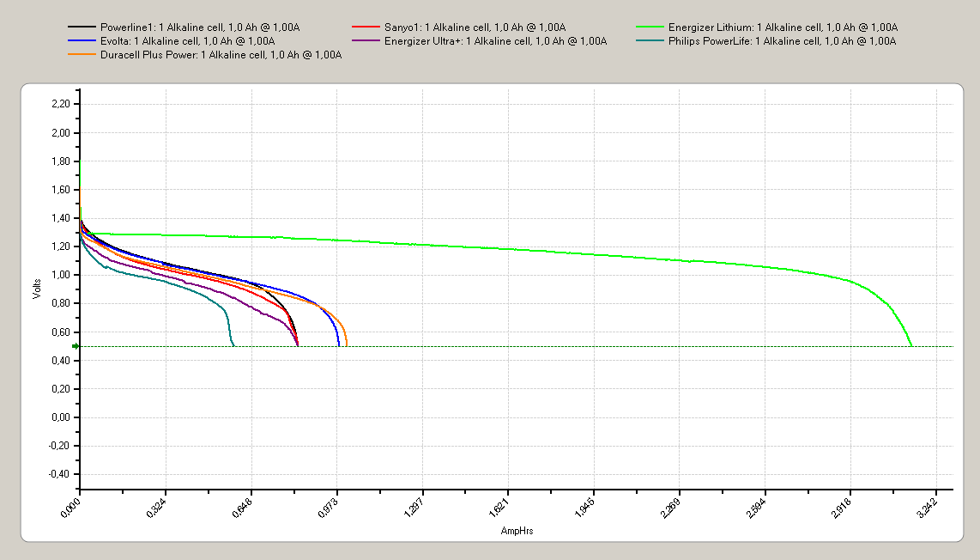The height and width of the screenshot is (560, 980).
Task: Click the Philips PowerLife curve endpoint at cutoff
Action: pyautogui.click(x=233, y=345)
